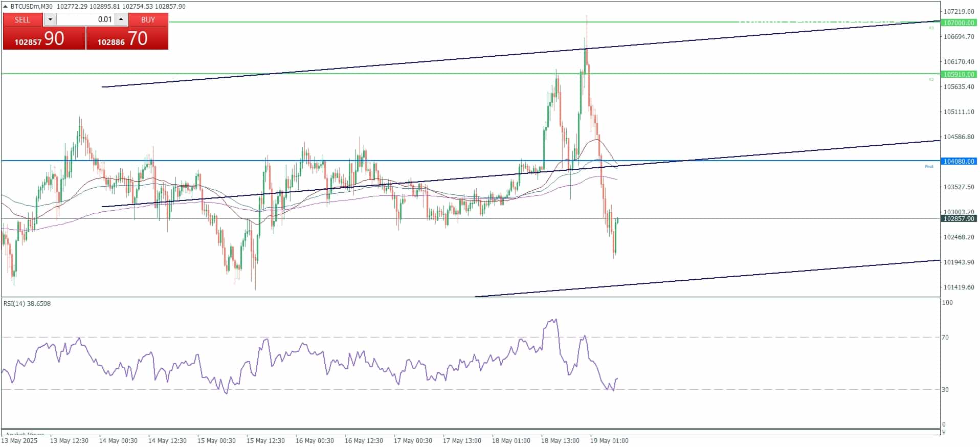Click the 103003.20 price scale value

click(x=959, y=212)
